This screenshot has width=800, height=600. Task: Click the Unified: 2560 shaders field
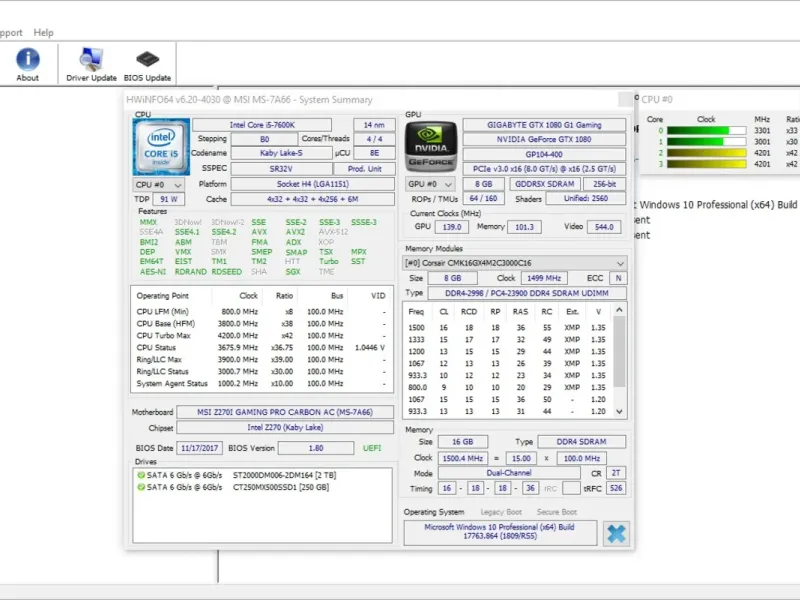[x=586, y=198]
